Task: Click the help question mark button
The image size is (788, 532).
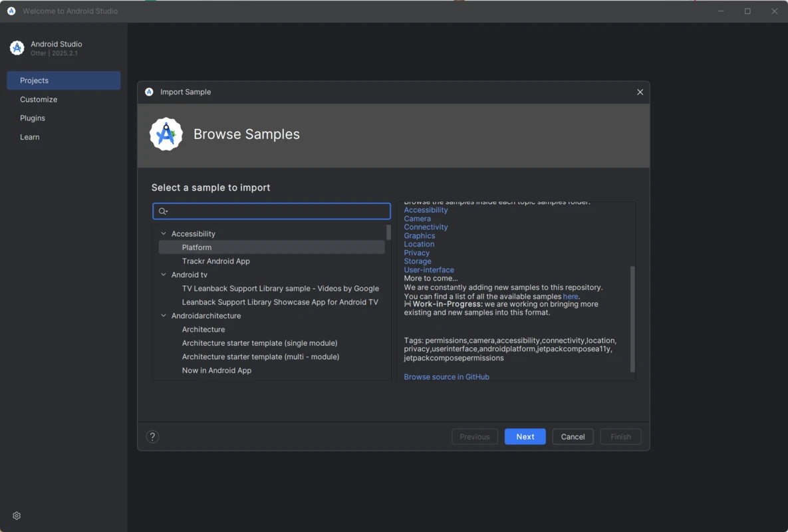Action: pyautogui.click(x=152, y=436)
